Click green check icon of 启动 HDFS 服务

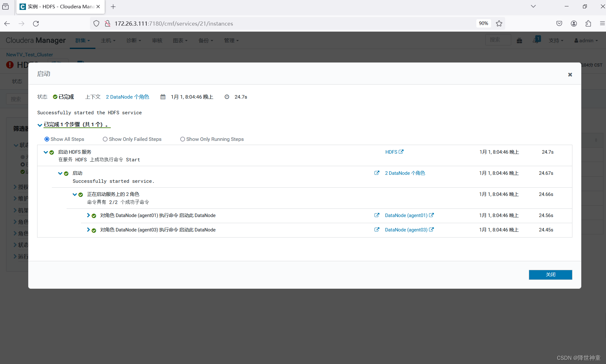click(52, 152)
